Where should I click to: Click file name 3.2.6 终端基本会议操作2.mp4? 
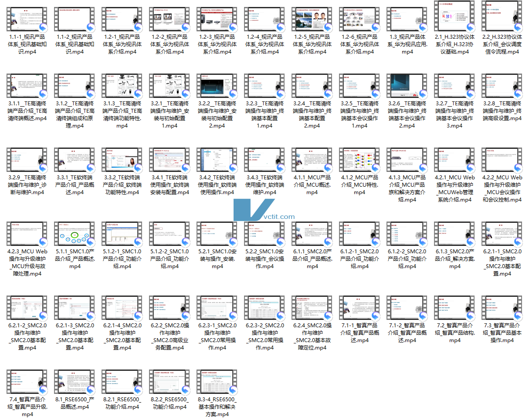point(407,115)
